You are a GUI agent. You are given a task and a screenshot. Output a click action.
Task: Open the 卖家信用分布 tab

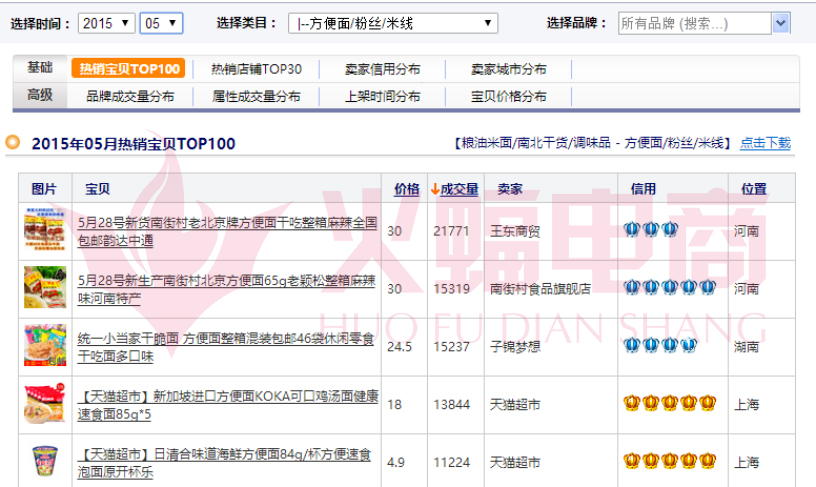[x=382, y=69]
